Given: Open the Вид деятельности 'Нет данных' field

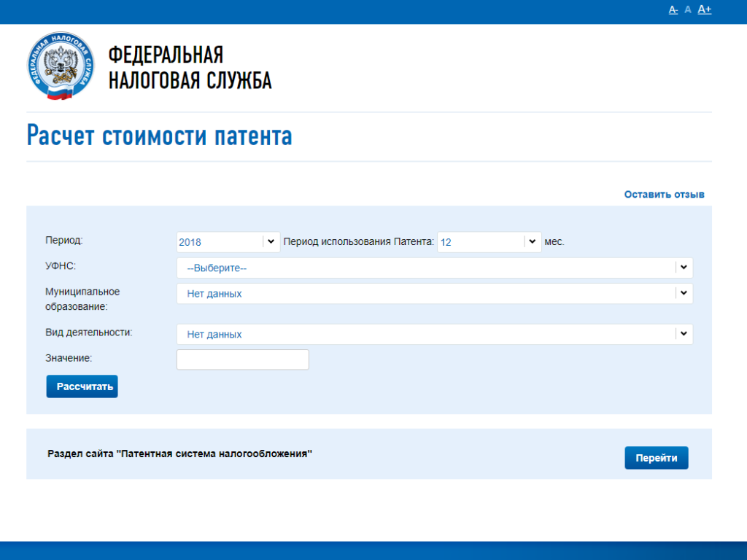Looking at the screenshot, I should 426,334.
